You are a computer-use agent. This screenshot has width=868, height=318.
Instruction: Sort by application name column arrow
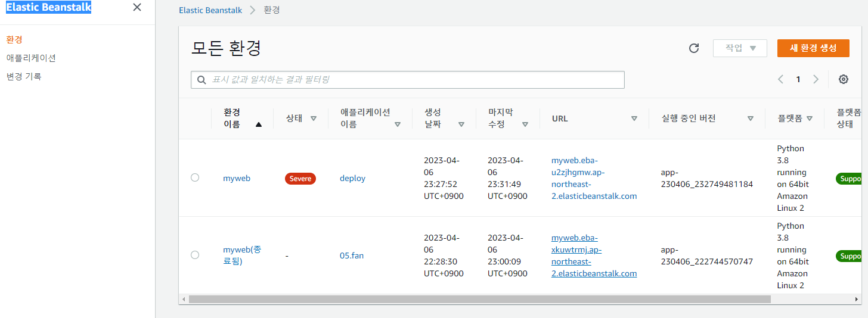click(x=398, y=124)
